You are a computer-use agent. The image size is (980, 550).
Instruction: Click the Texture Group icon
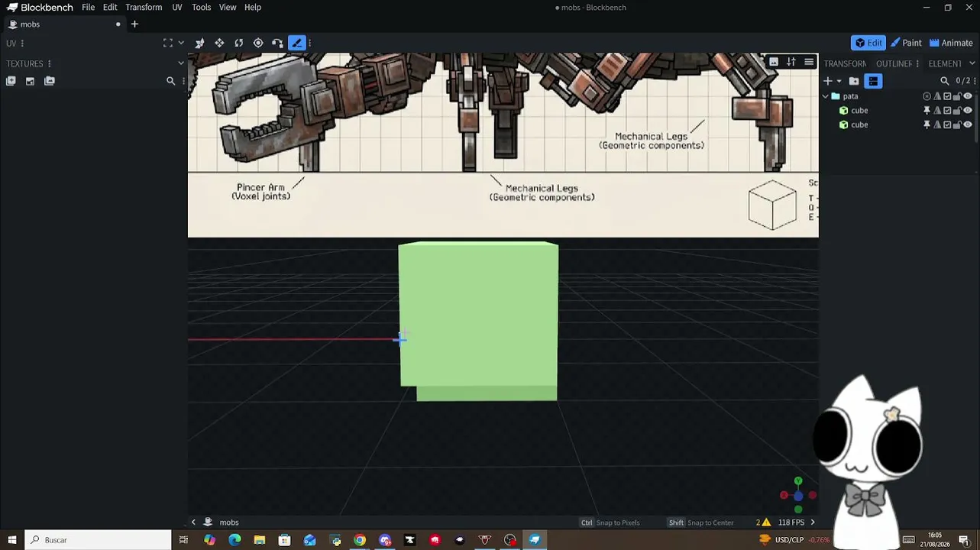pyautogui.click(x=50, y=81)
